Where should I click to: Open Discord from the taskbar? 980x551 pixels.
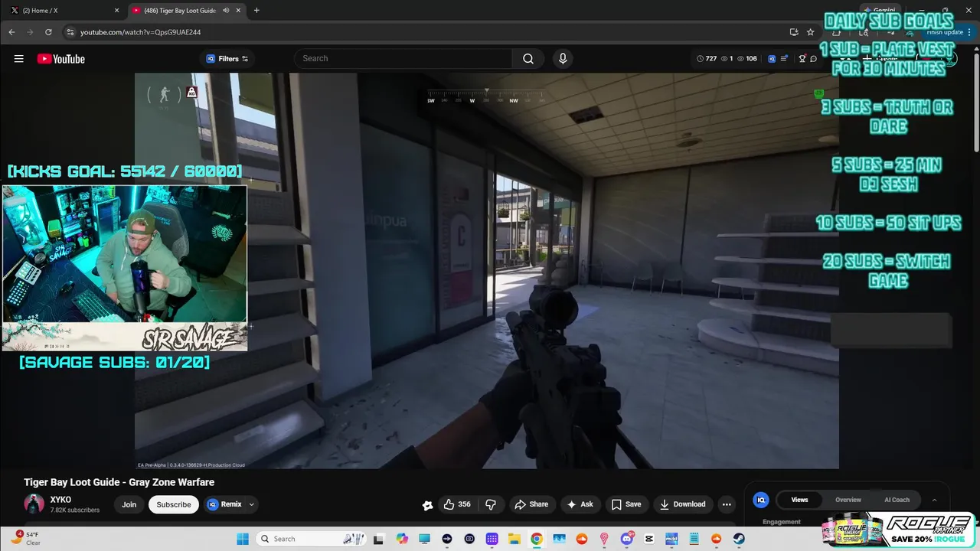coord(627,539)
